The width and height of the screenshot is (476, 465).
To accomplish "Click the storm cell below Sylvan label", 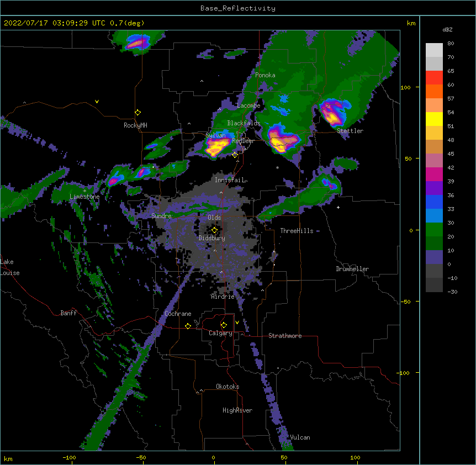I will 216,147.
